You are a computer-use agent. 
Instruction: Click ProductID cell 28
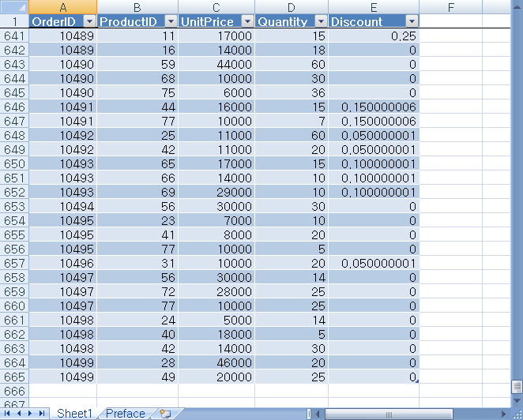137,362
